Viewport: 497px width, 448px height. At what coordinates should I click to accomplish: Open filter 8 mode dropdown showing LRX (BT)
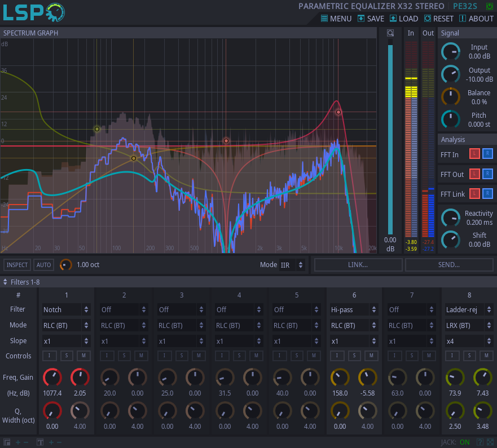469,326
